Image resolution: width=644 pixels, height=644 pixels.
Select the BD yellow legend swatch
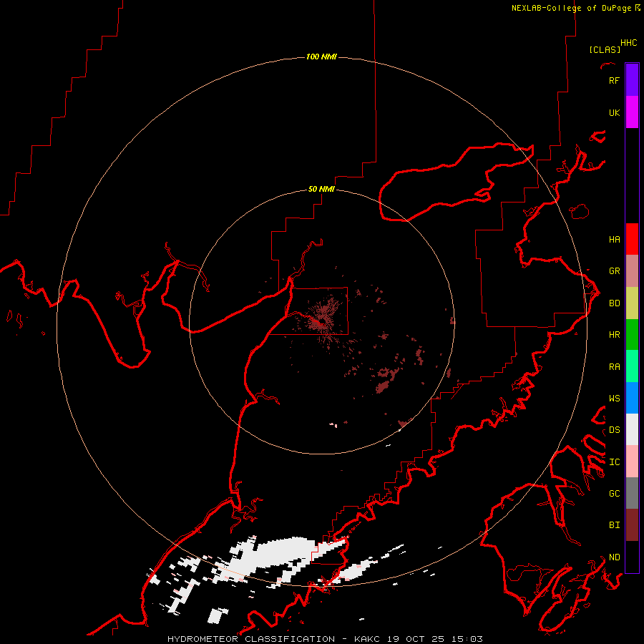[x=632, y=303]
